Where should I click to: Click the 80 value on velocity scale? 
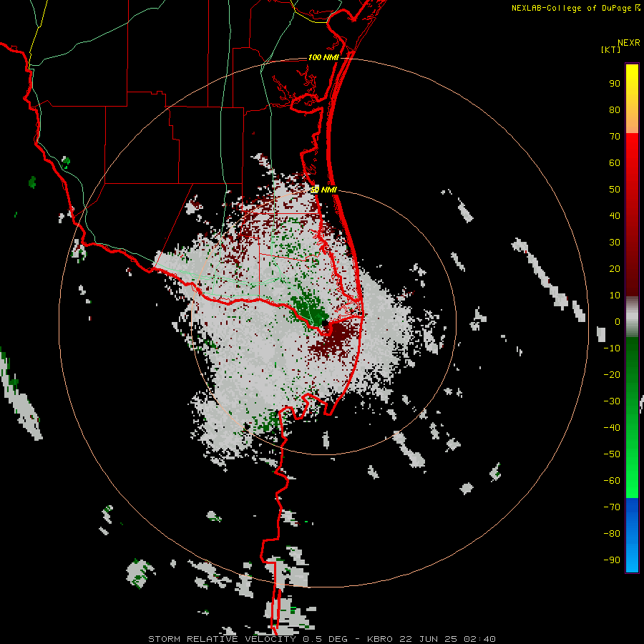(615, 110)
